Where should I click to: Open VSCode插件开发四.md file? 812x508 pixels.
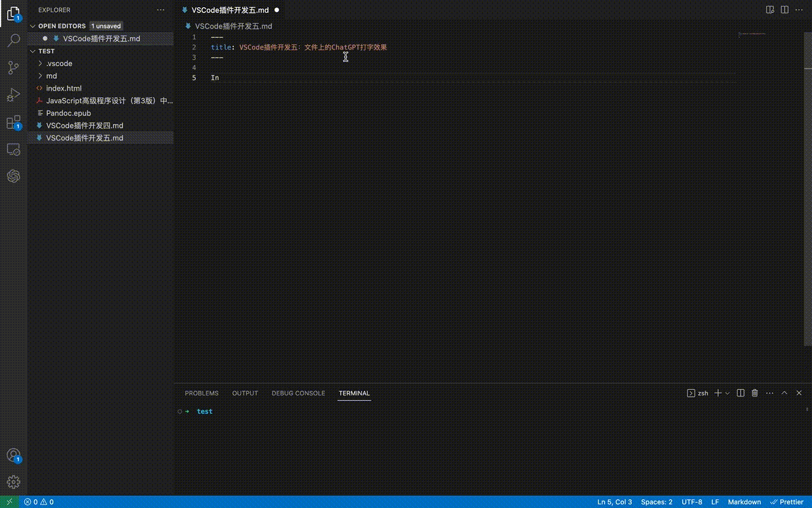pyautogui.click(x=100, y=125)
